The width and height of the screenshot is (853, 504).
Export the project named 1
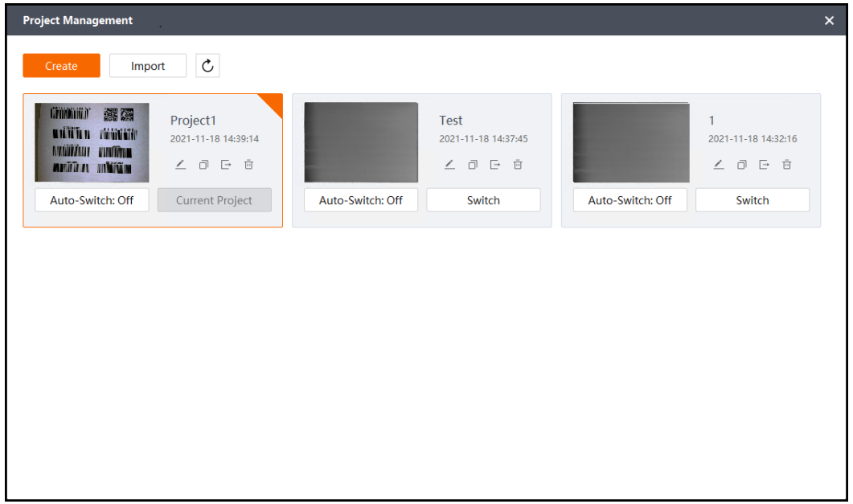click(x=765, y=164)
